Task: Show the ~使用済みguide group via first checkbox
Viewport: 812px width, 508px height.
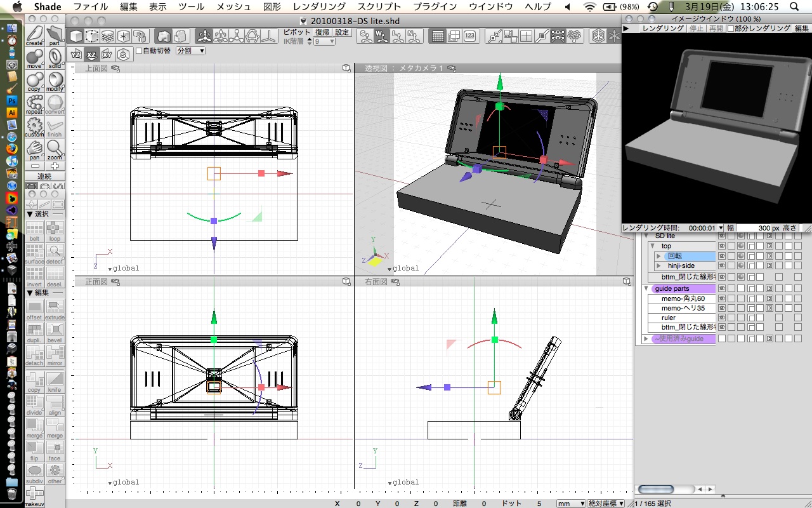Action: coord(721,338)
